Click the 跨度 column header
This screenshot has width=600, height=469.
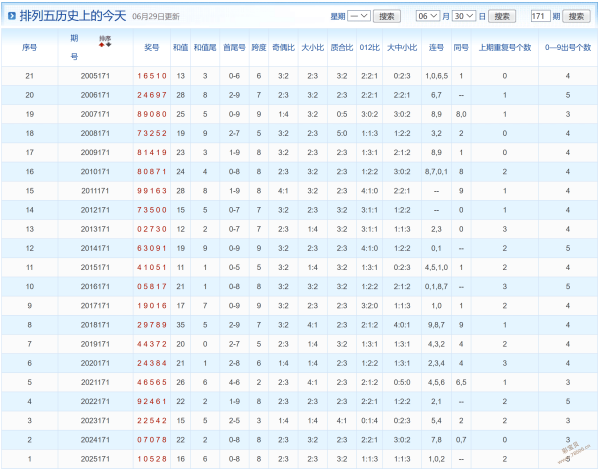coord(259,47)
